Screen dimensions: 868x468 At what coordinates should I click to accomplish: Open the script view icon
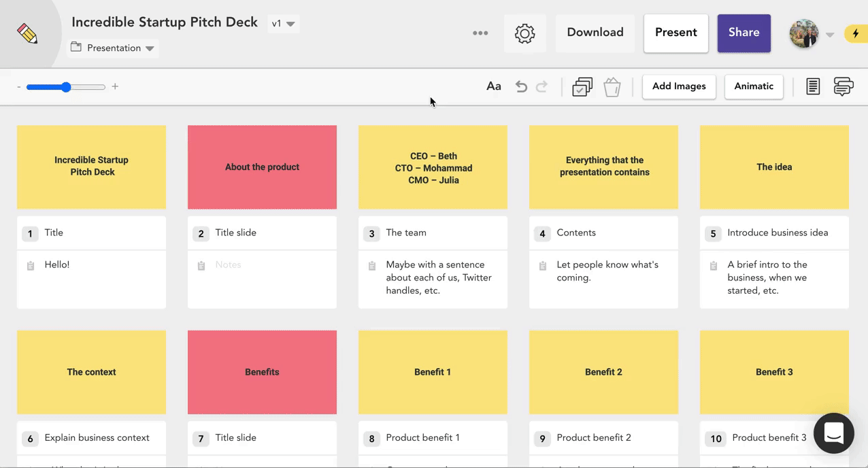point(813,86)
